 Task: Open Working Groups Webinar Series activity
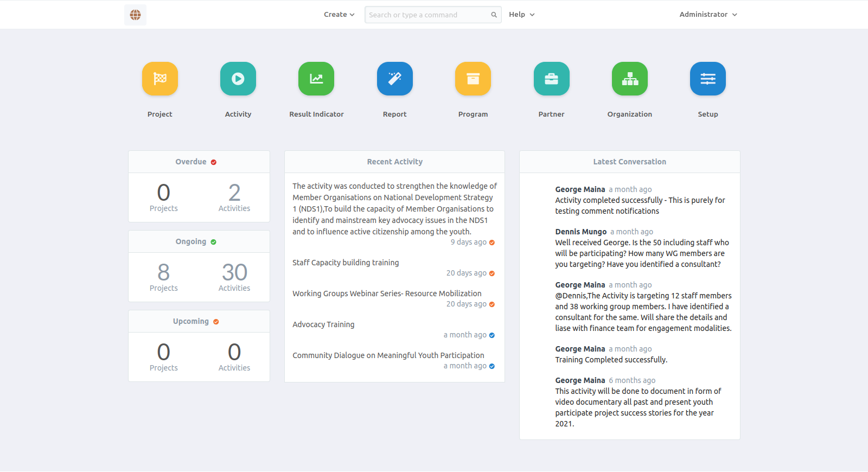click(x=387, y=294)
